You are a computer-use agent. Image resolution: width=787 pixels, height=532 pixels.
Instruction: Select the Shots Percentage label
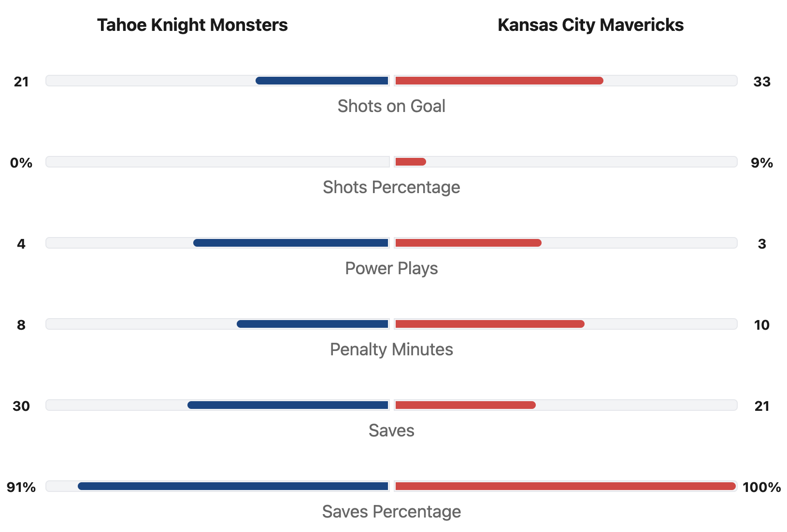point(391,187)
